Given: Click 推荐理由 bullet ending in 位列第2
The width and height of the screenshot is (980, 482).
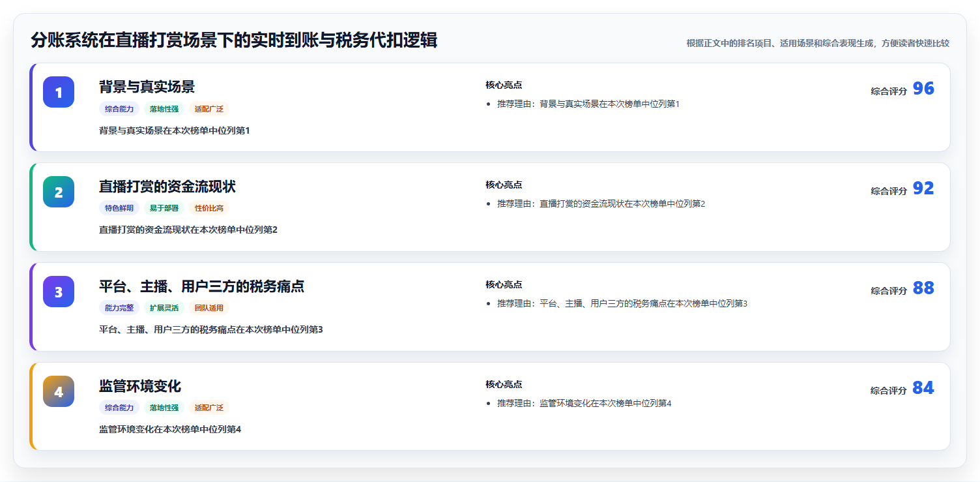Looking at the screenshot, I should pos(601,204).
